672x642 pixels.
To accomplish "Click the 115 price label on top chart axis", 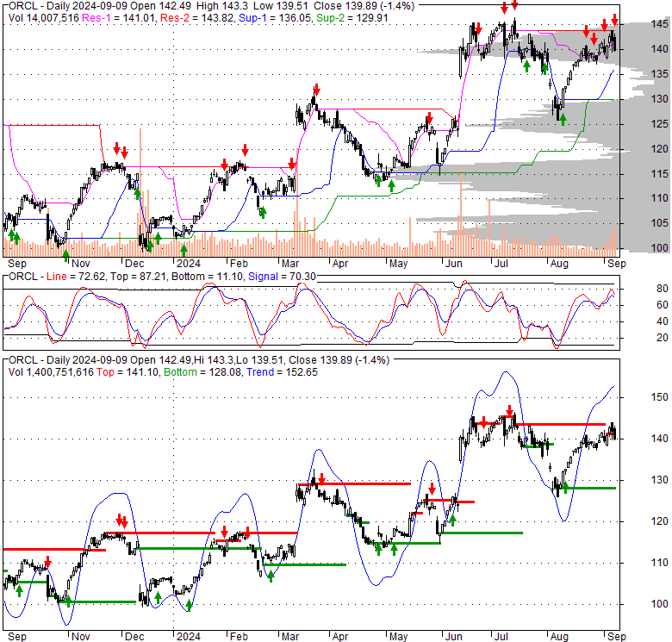I will tap(660, 174).
